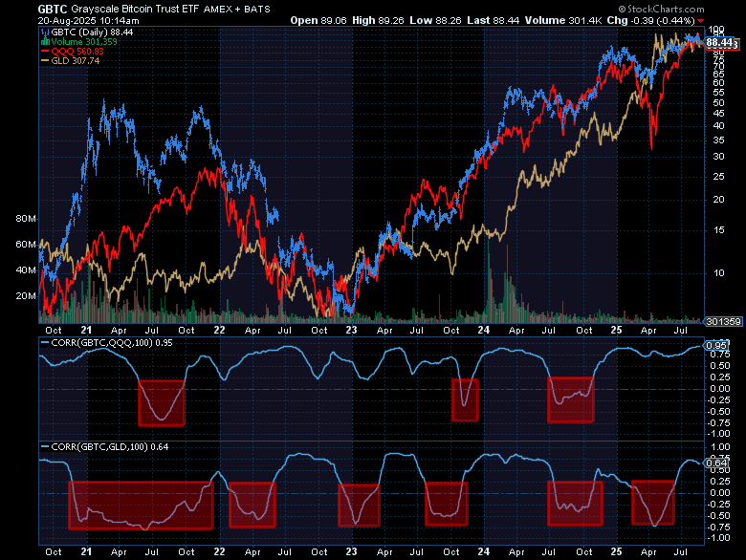The height and width of the screenshot is (560, 746).
Task: Click the -1.00 level in the GBTC/QQQ correlation panel
Action: 718,434
